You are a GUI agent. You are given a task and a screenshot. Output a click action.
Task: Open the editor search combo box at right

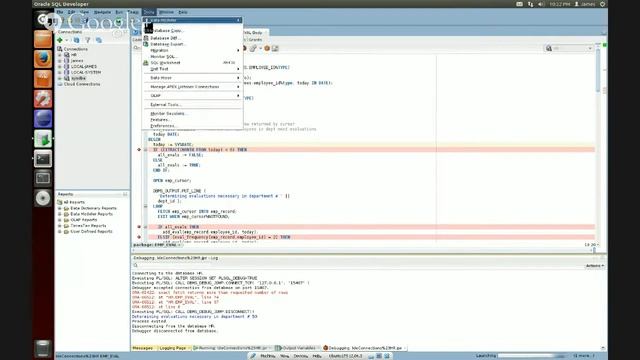[x=570, y=49]
